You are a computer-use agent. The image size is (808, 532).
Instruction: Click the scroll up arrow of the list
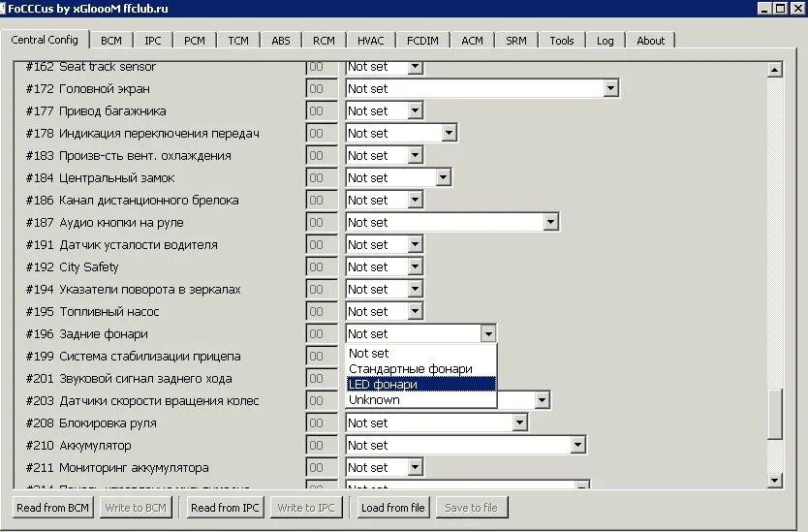(x=774, y=70)
